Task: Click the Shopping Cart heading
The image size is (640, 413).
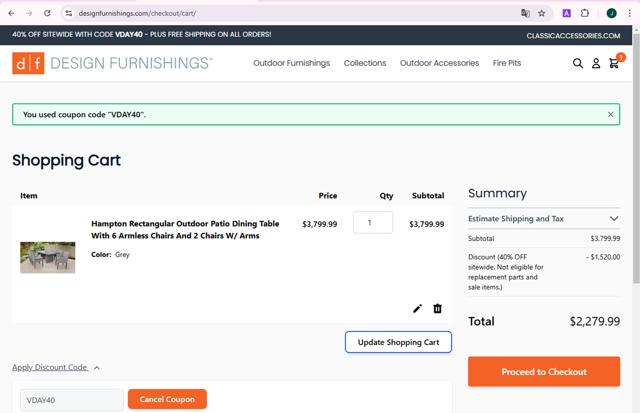Action: [x=67, y=160]
